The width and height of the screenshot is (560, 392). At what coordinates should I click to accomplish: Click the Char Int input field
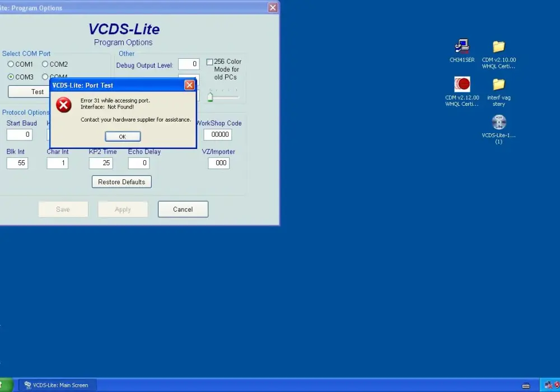click(x=57, y=163)
